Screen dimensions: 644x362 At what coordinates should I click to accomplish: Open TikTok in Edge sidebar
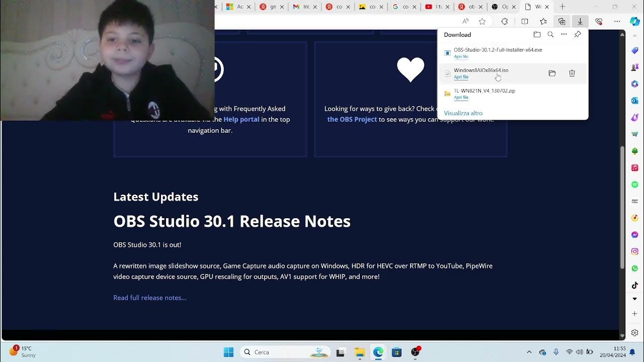pyautogui.click(x=635, y=285)
